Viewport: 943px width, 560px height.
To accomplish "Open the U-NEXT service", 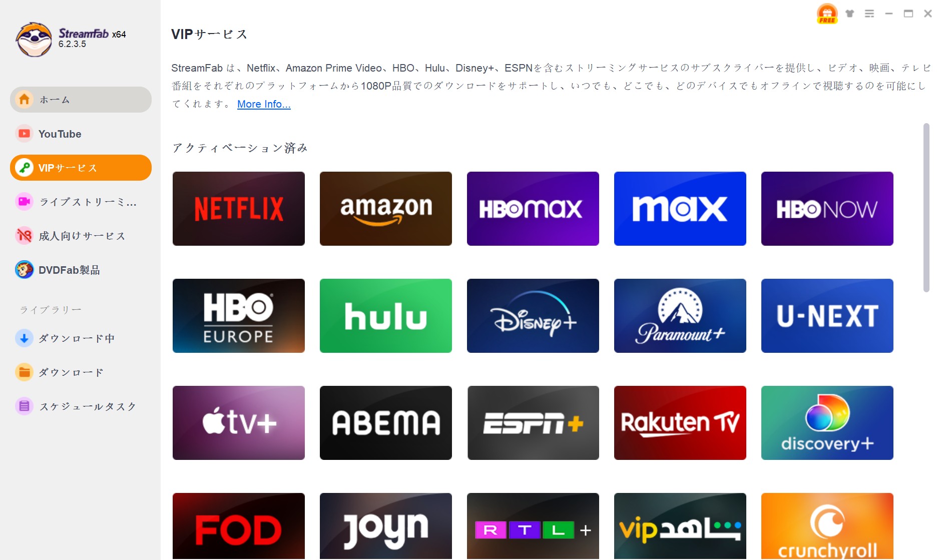I will click(827, 315).
